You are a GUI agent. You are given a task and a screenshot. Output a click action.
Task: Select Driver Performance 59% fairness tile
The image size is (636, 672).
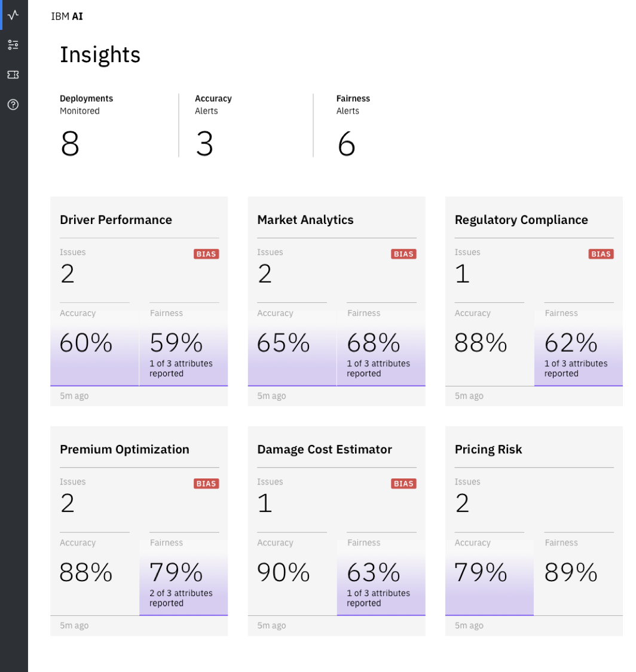184,349
